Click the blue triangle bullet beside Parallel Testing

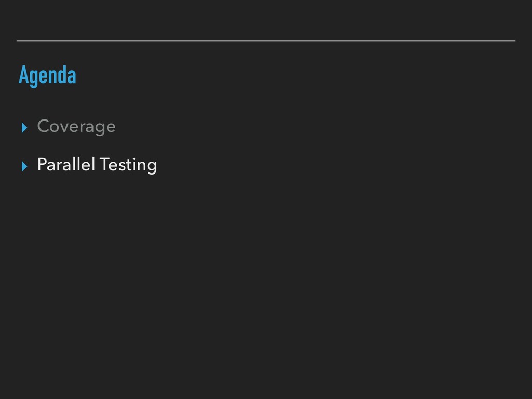click(24, 166)
